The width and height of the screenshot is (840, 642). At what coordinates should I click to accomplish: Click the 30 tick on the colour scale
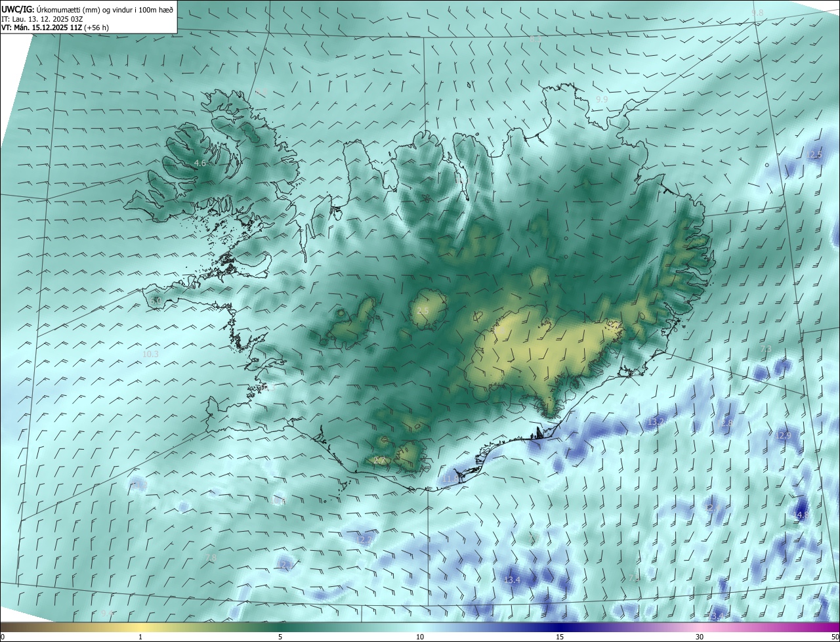[700, 637]
